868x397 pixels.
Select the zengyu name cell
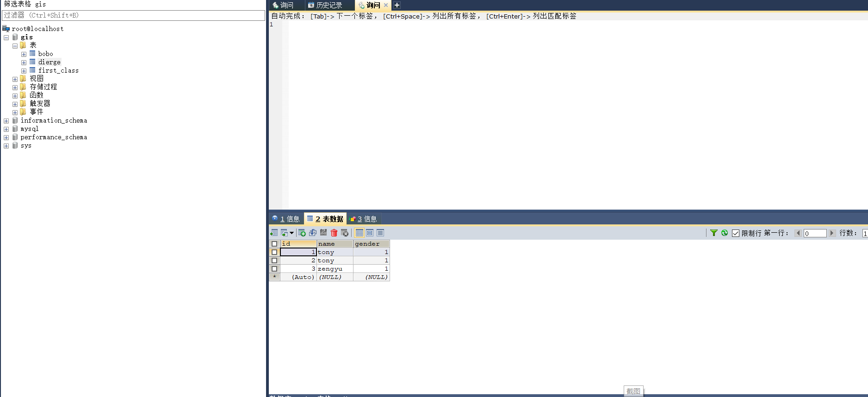coord(335,269)
